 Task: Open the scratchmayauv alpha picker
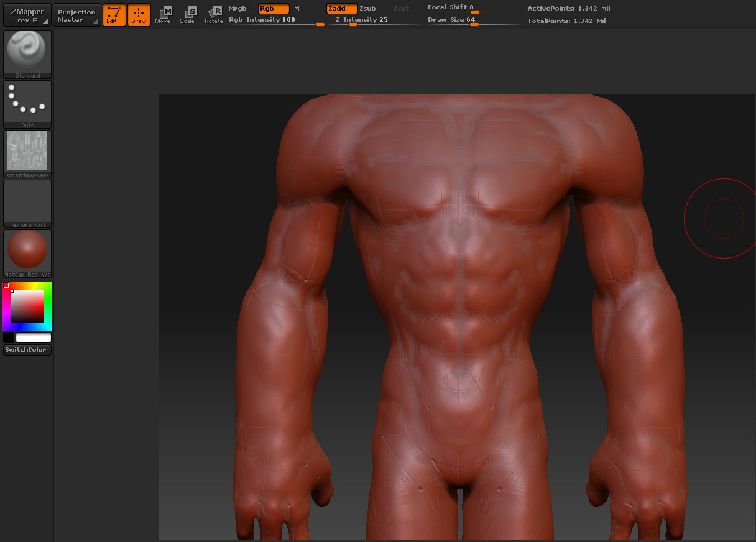pos(27,154)
